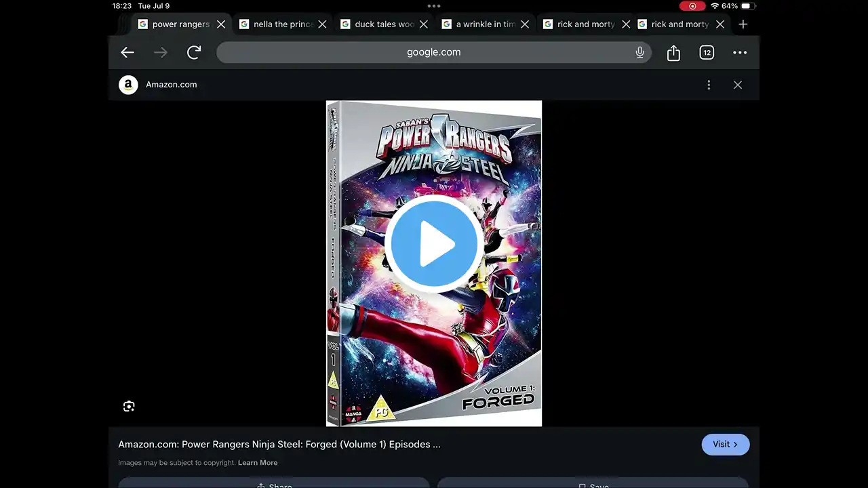868x488 pixels.
Task: Visit the Amazon product page
Action: [x=726, y=445]
